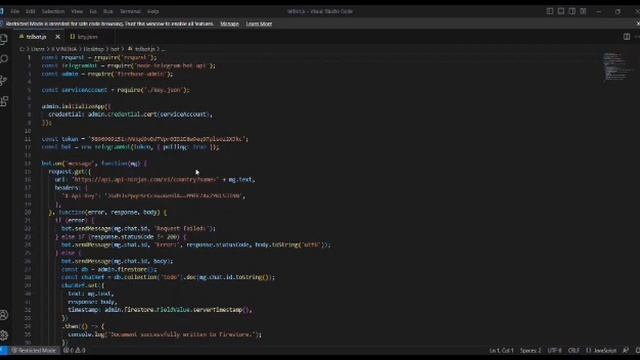Click the Users segment in the breadcrumb
This screenshot has height=360, width=640.
click(38, 49)
